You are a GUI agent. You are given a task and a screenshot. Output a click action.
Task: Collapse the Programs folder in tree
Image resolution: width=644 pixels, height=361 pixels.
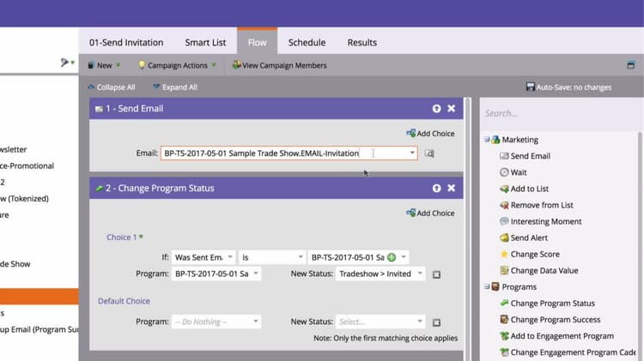[x=487, y=286]
